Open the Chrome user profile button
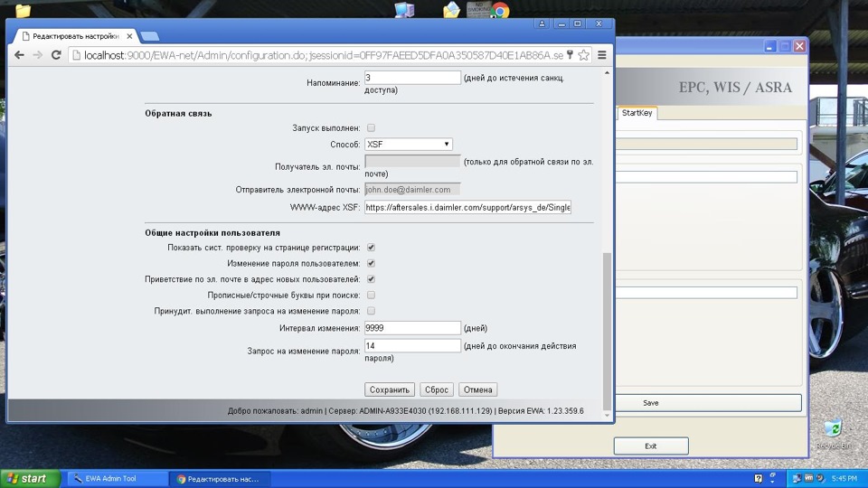 [x=542, y=23]
